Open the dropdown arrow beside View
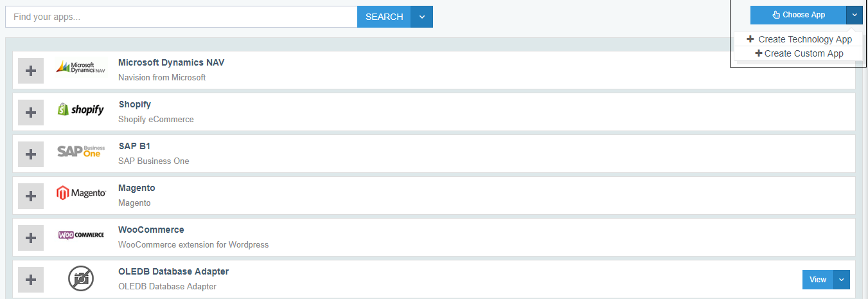Image resolution: width=868 pixels, height=299 pixels. pos(842,280)
